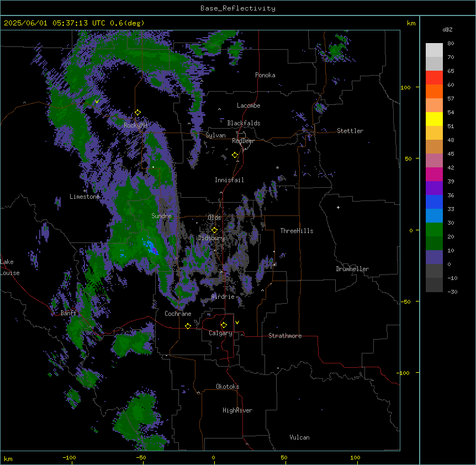Click the Airdrie label
This screenshot has width=476, height=465.
point(223,297)
